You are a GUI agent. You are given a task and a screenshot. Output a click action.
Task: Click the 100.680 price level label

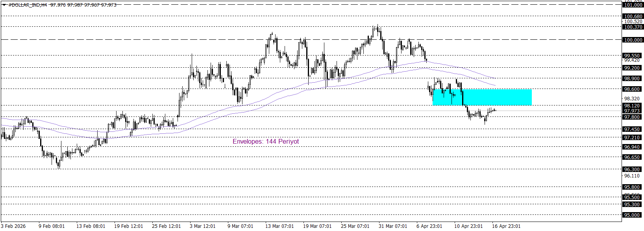point(633,17)
